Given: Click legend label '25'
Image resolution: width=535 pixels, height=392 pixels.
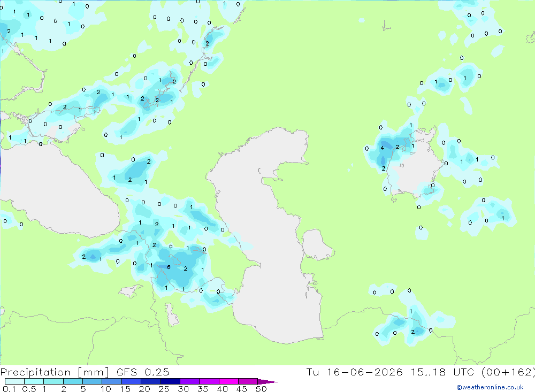Looking at the screenshot, I should 164,389.
